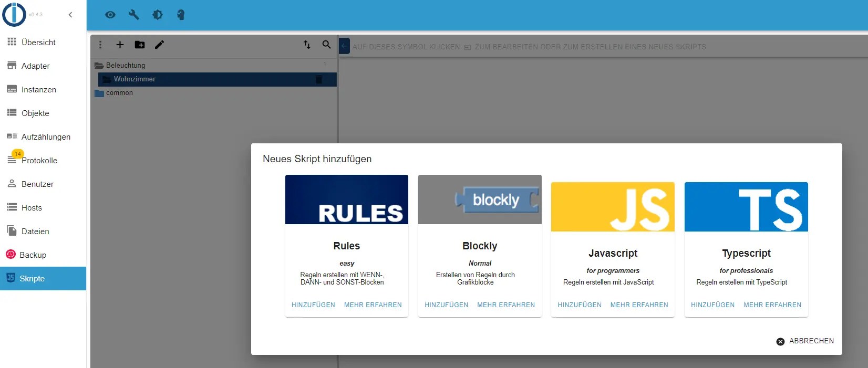This screenshot has height=368, width=868.
Task: Select the Wohnzimmer folder
Action: (218, 79)
